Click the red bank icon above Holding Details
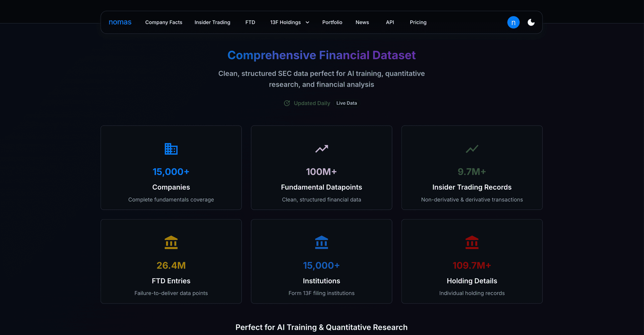Image resolution: width=644 pixels, height=335 pixels. pos(472,242)
